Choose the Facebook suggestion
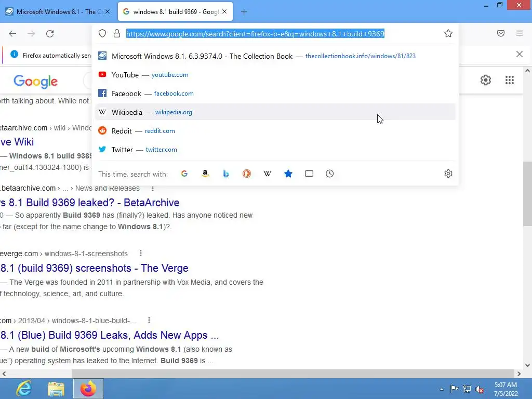This screenshot has height=399, width=532. [x=275, y=94]
